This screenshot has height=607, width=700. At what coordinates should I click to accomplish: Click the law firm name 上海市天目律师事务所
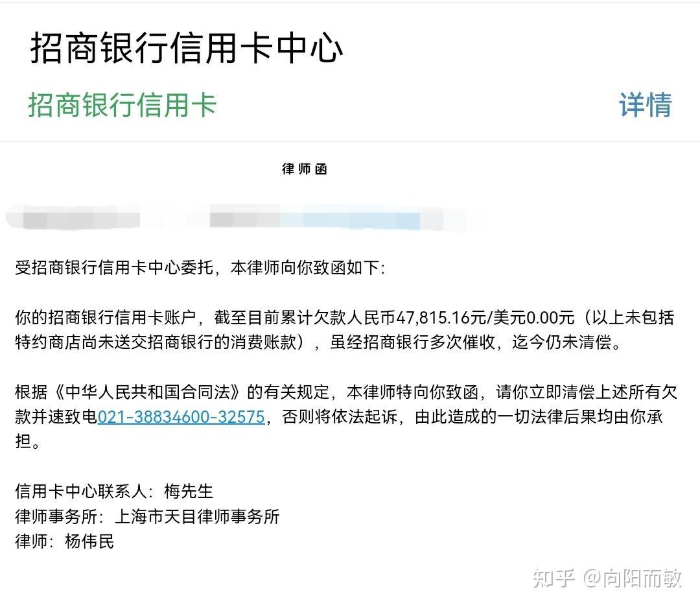coord(197,516)
